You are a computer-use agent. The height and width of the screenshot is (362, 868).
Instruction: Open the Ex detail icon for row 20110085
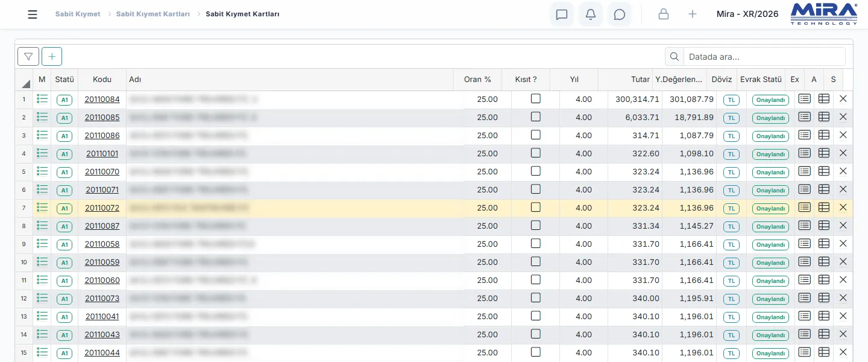(x=805, y=117)
